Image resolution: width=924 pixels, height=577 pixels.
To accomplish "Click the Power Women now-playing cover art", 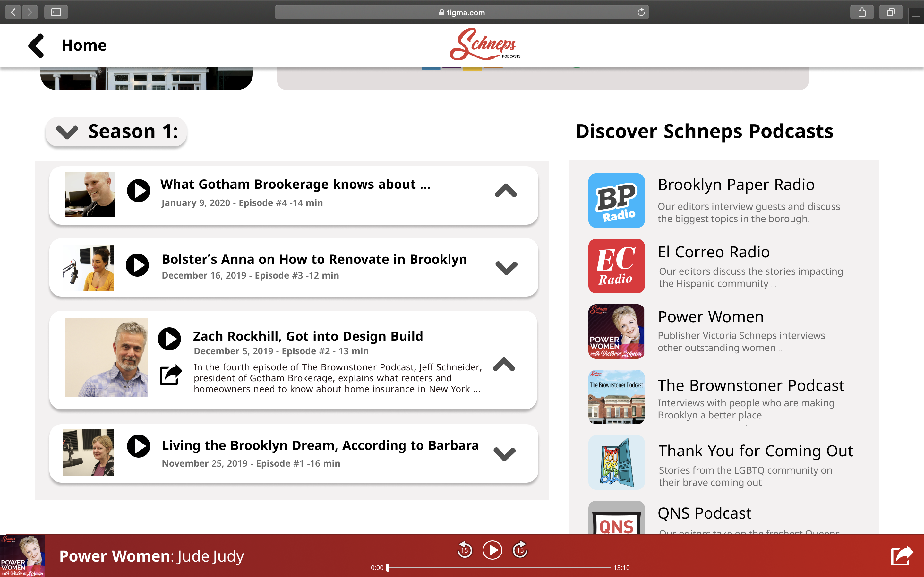I will coord(22,555).
